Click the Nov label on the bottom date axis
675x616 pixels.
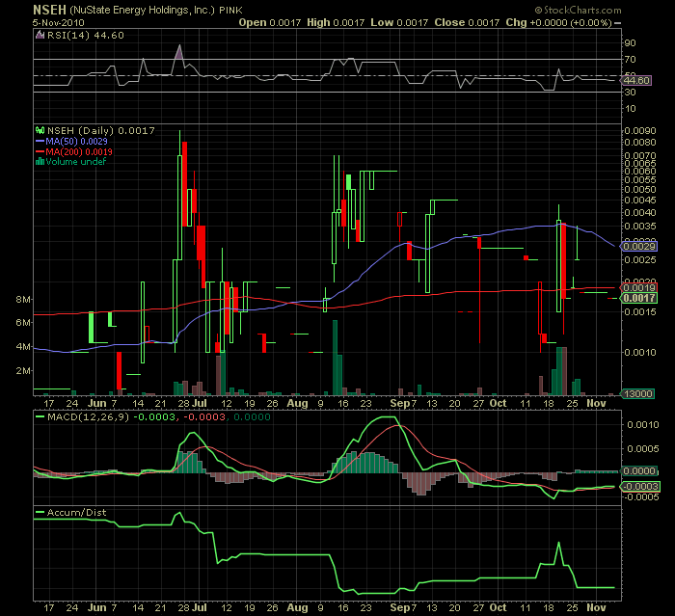click(596, 607)
